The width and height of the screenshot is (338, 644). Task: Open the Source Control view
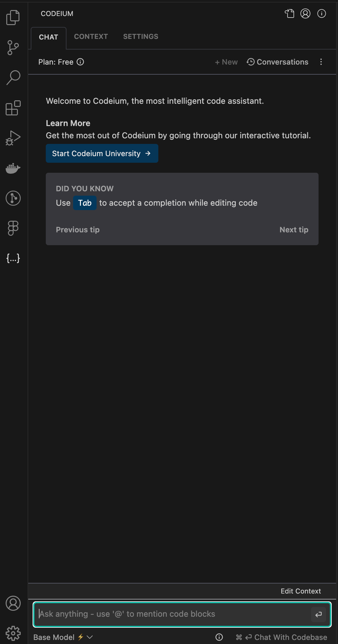[x=13, y=48]
